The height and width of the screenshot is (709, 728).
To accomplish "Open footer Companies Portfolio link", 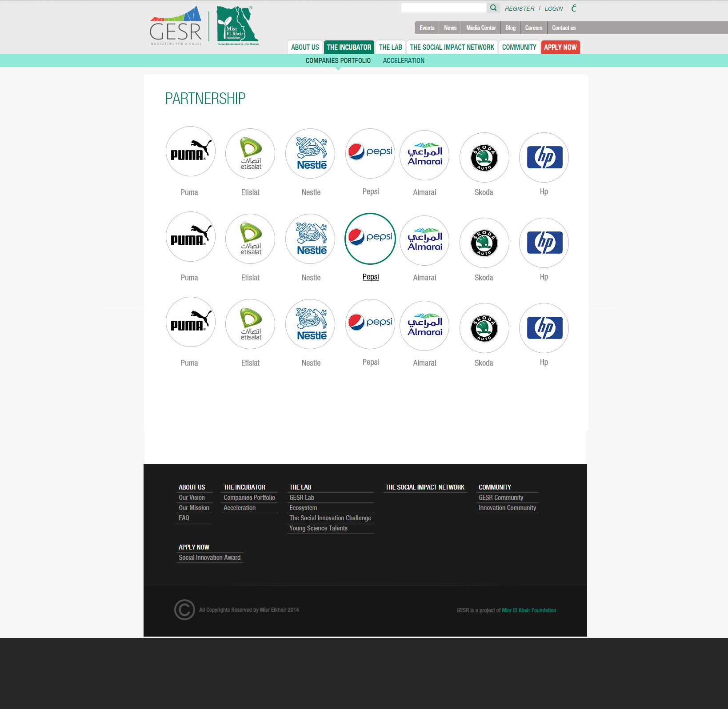I will point(249,498).
